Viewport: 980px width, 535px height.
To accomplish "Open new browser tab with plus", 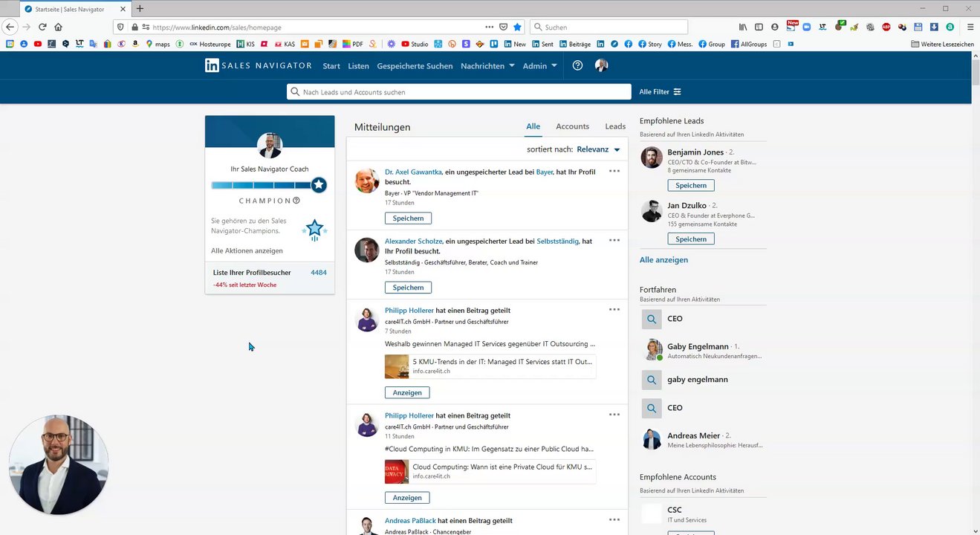I will (140, 9).
